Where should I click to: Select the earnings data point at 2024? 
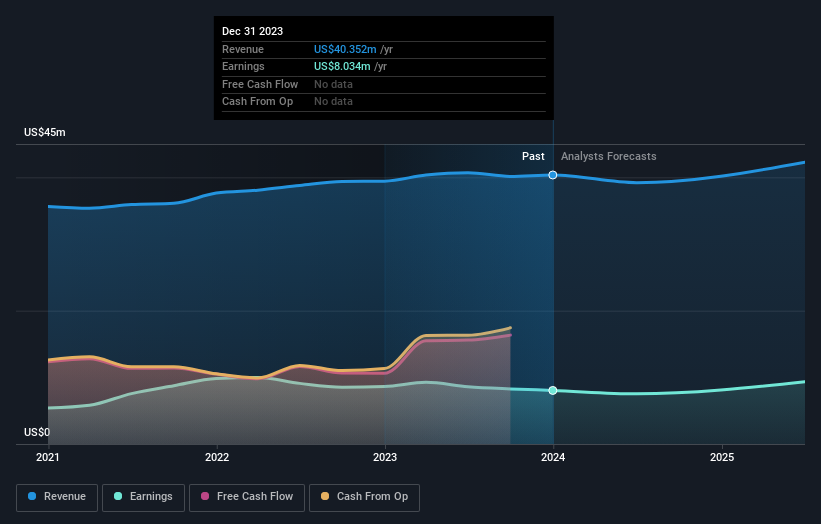click(x=553, y=391)
